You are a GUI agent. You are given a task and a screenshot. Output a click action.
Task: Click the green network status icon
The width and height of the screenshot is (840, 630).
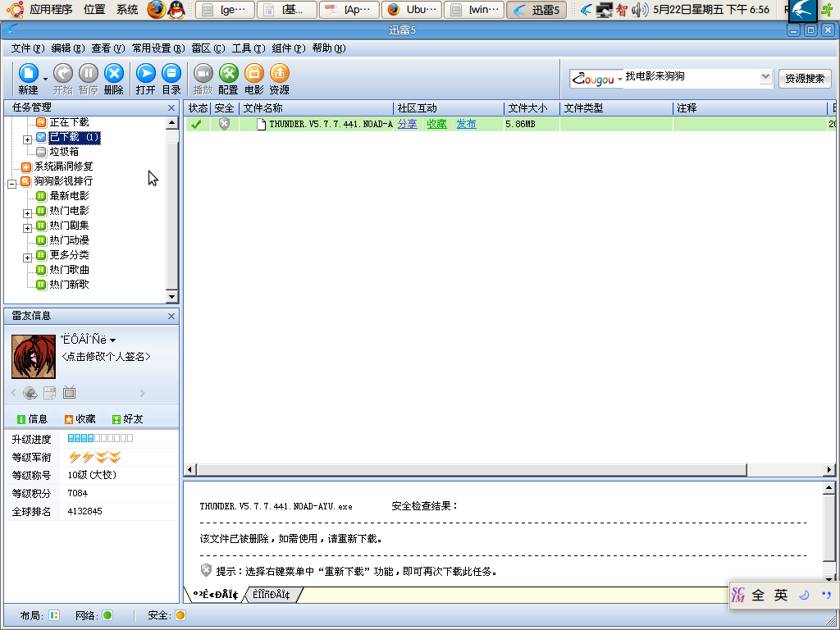click(x=107, y=615)
